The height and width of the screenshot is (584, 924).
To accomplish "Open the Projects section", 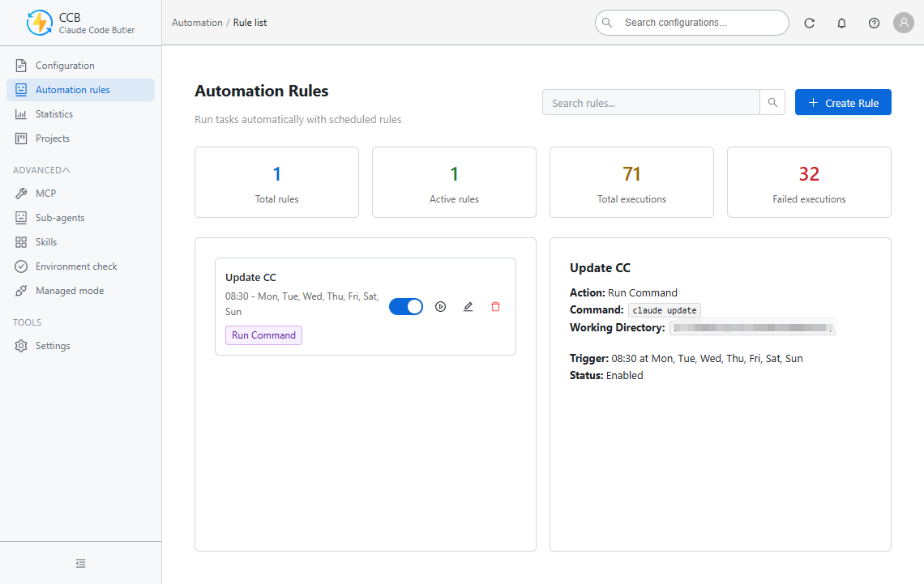I will (81, 139).
